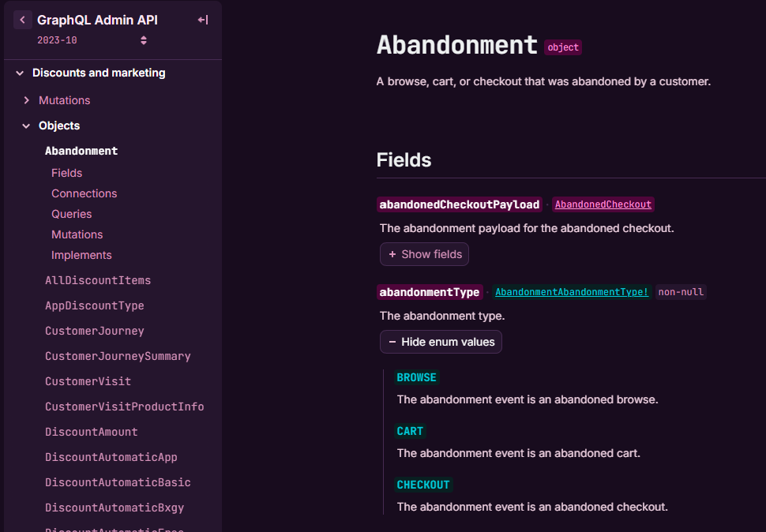Show fields for abandonedCheckoutPayload
The width and height of the screenshot is (766, 532).
pos(424,254)
